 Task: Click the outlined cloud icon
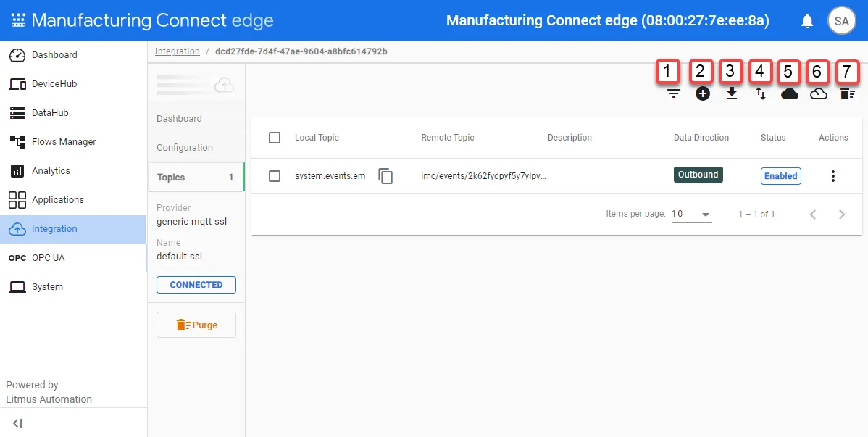click(x=818, y=94)
